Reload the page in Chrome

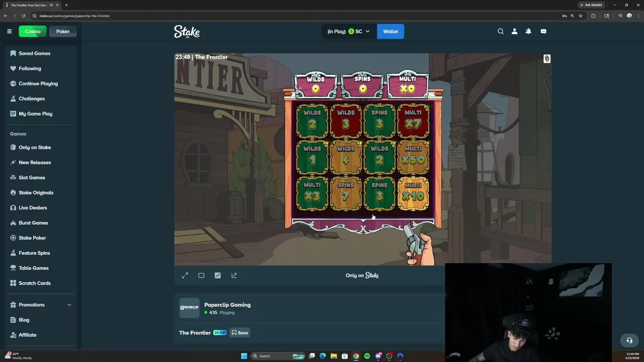tap(23, 16)
